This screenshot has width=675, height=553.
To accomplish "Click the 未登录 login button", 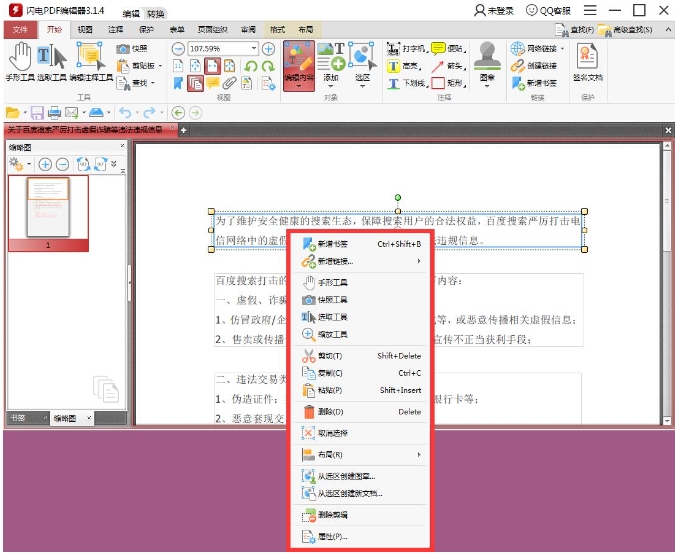I will (494, 10).
